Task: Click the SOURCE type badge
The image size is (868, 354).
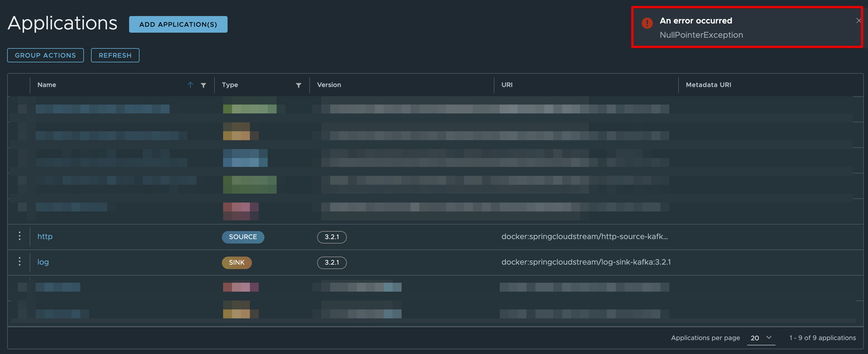Action: click(243, 237)
